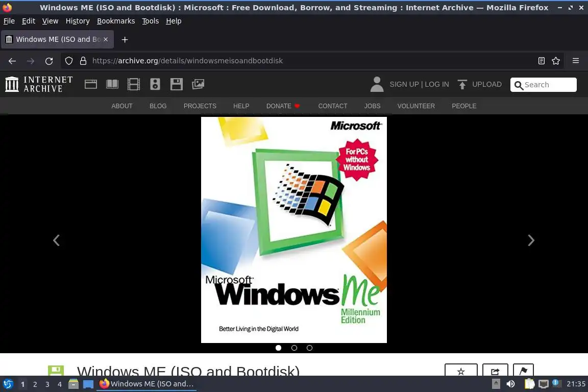Open the History menu
588x392 pixels.
(x=78, y=21)
